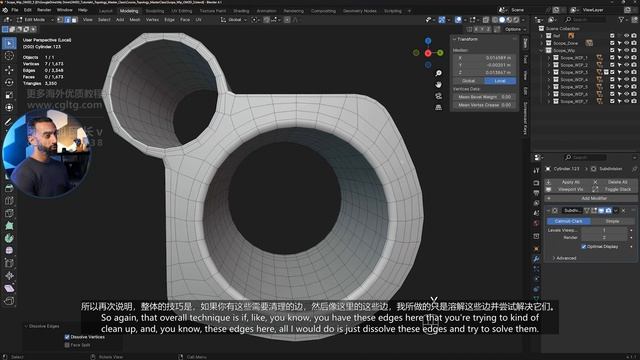
Task: Toggle camera view icon in the viewport
Action: tap(438, 96)
